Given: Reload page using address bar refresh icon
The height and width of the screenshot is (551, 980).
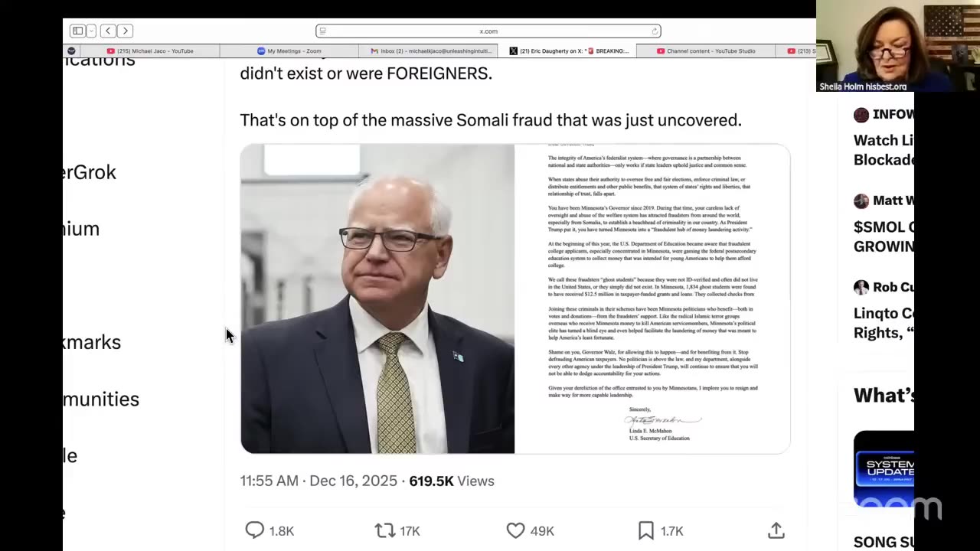Looking at the screenshot, I should (x=655, y=31).
